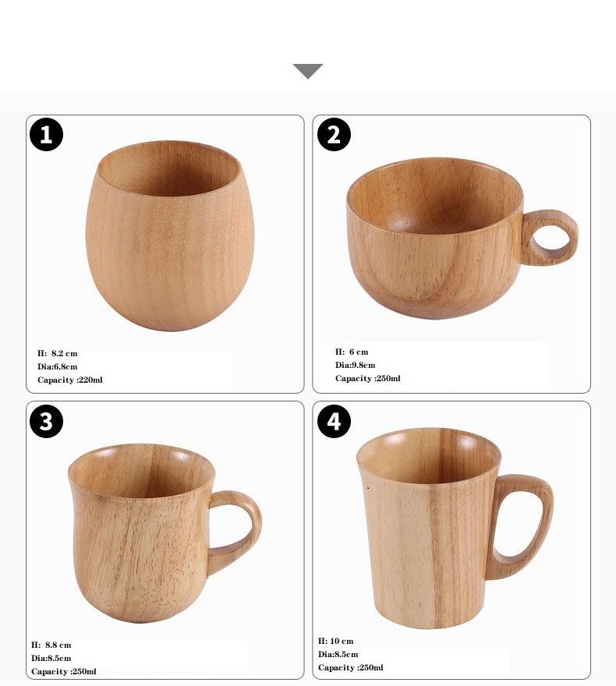Click the "H: 8.2 cm" label
Viewport: 616px width, 686px height.
[x=58, y=353]
